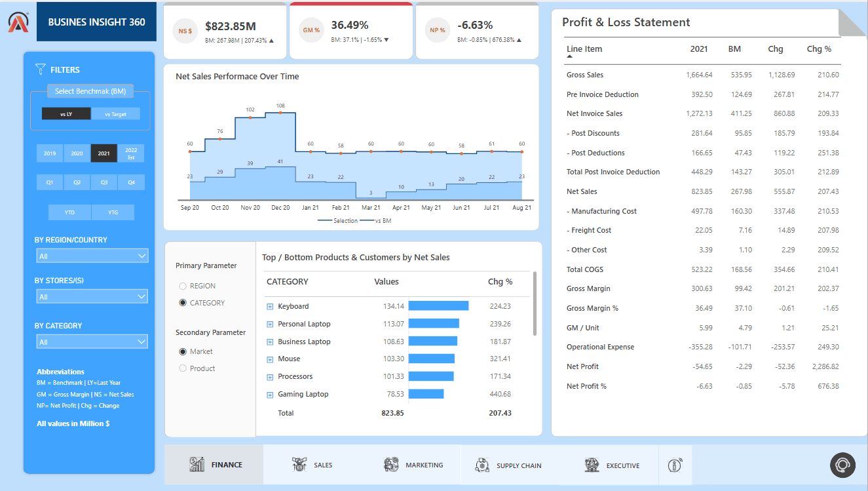This screenshot has width=868, height=491.
Task: Expand the Keyboard row in products table
Action: click(x=269, y=306)
